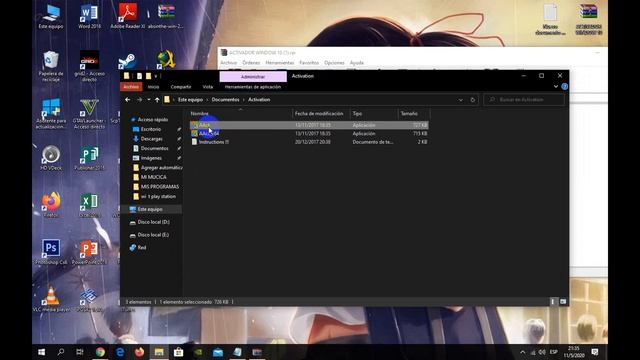Viewport: 640px width, 360px height.
Task: Open the Compartir ribbon tab
Action: pyautogui.click(x=181, y=87)
